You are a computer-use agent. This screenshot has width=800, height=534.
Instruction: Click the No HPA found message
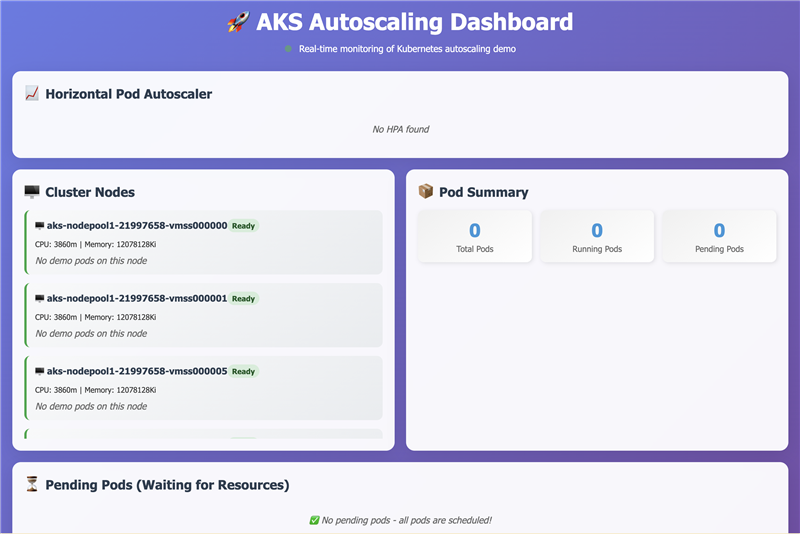coord(401,130)
